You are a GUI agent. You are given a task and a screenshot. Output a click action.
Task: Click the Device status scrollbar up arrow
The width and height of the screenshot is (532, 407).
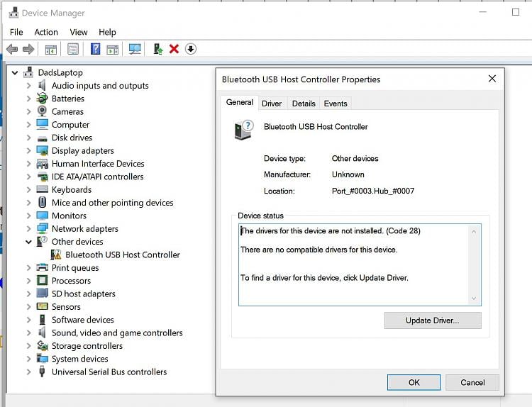pos(474,231)
